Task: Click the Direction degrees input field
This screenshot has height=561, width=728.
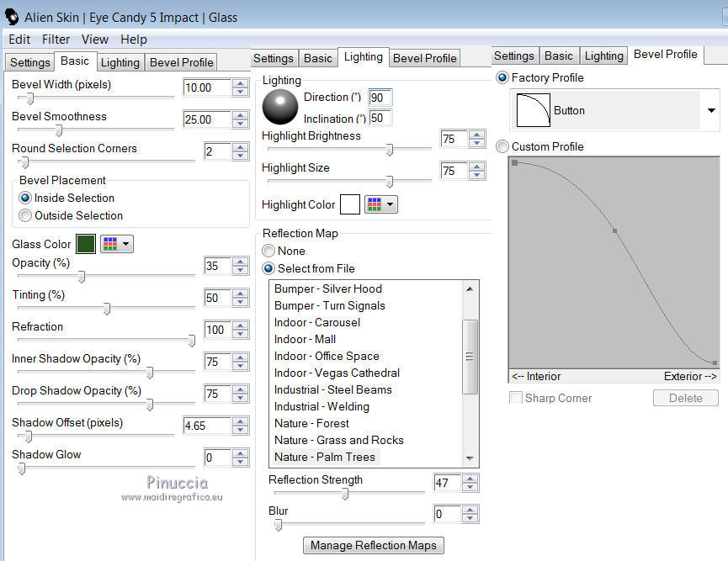Action: [380, 98]
